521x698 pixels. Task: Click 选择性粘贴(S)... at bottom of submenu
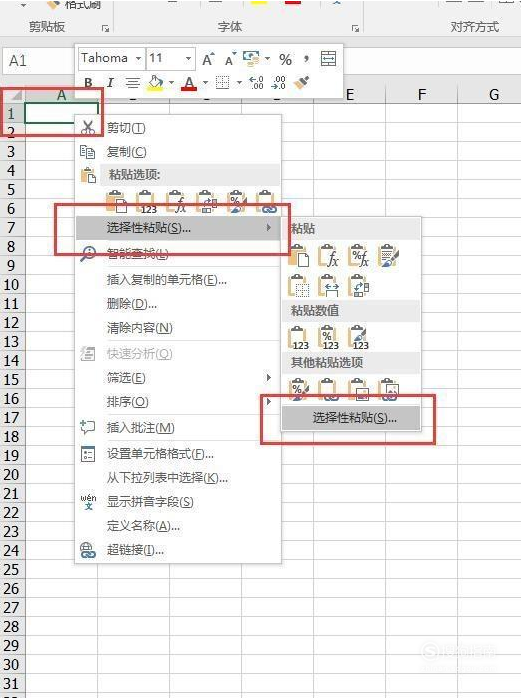tap(351, 418)
